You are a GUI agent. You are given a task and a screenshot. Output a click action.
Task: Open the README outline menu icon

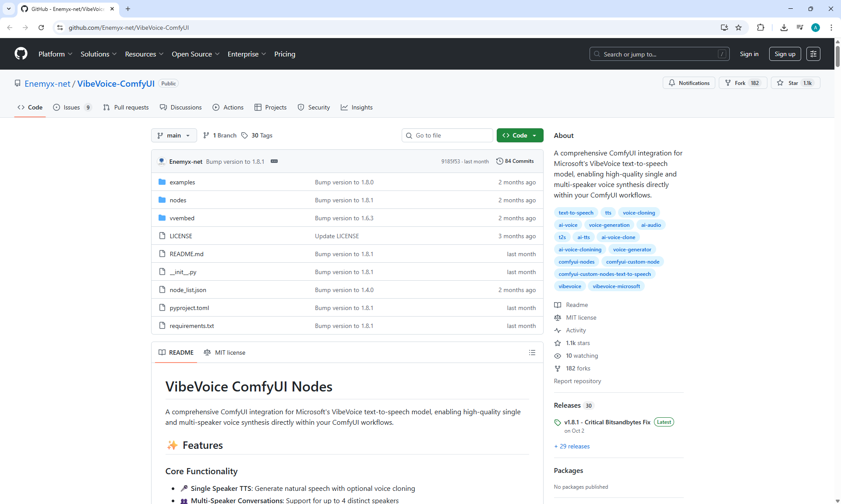[x=532, y=352]
